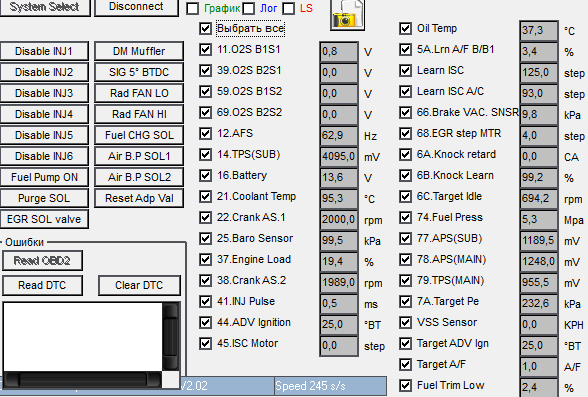Image resolution: width=588 pixels, height=397 pixels.
Task: Uncheck the 16.Battery checkbox
Action: [205, 175]
